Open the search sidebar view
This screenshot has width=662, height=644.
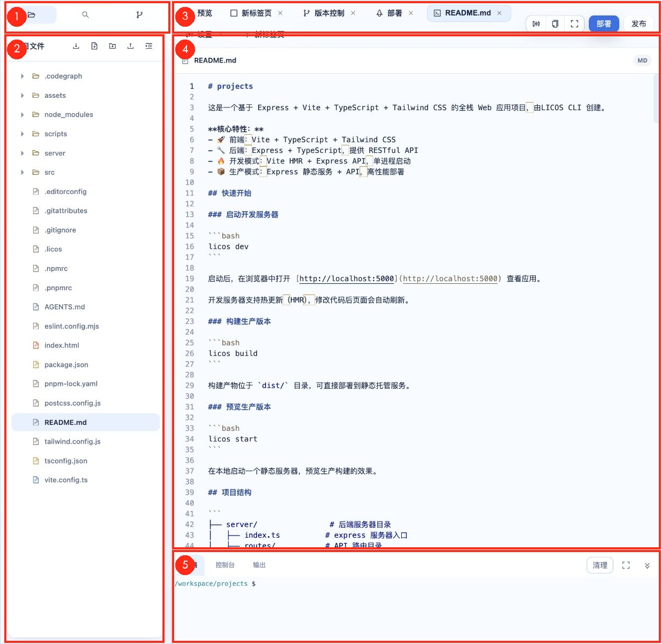click(85, 15)
